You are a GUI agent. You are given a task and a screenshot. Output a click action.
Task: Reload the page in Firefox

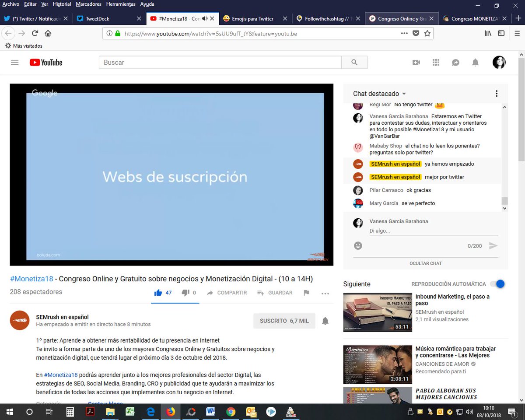(35, 33)
